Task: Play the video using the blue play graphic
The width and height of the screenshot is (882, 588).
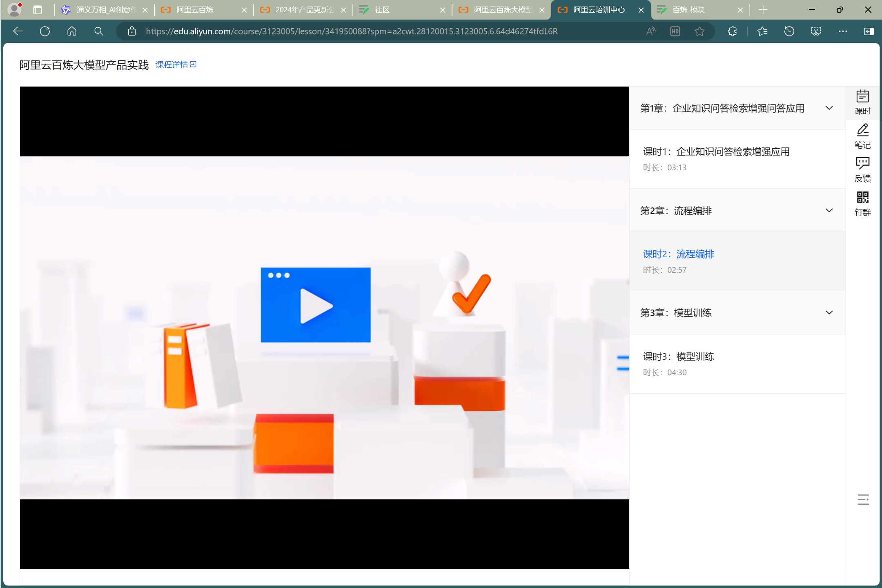Action: coord(316,305)
